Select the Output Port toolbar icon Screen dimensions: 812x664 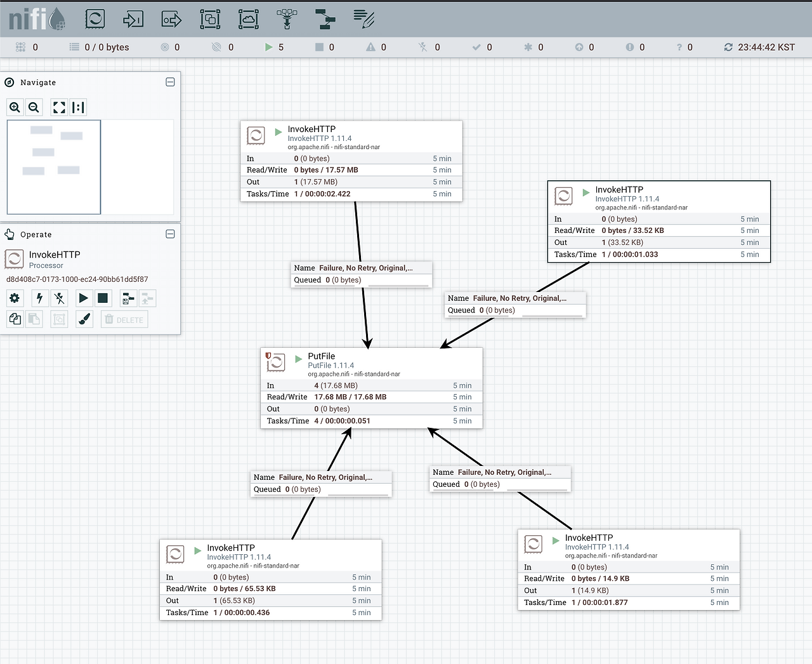(171, 19)
